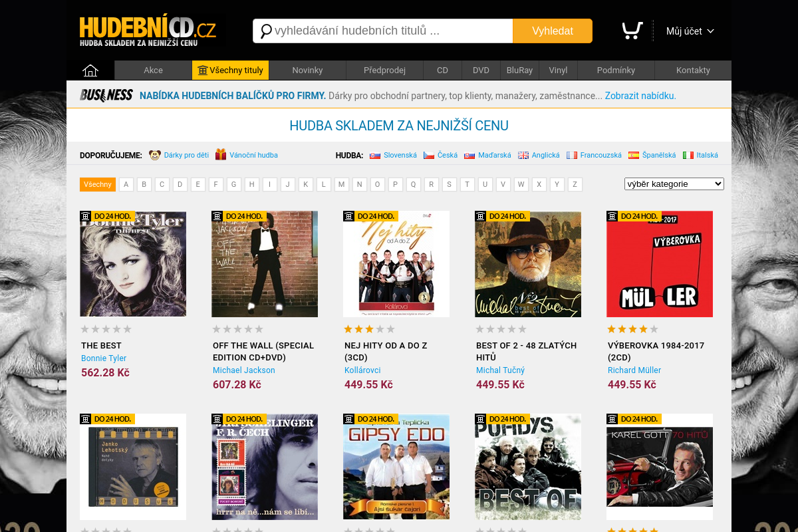Open title 'NEJ HITY OD A DO Z (3CD)'
798x532 pixels.
386,352
